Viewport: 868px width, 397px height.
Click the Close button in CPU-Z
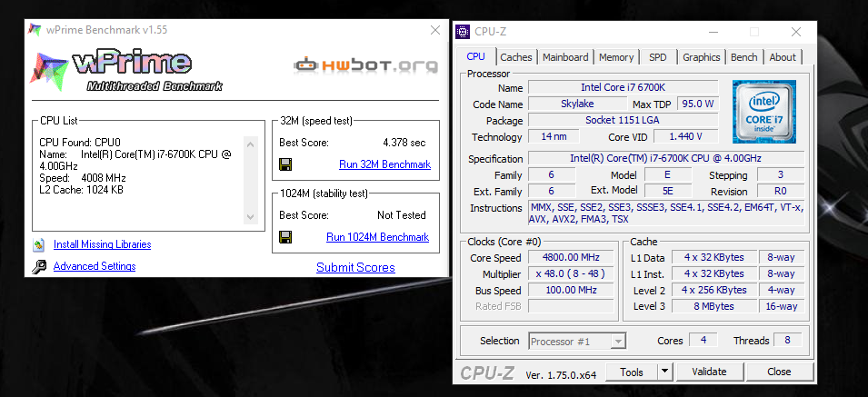[780, 372]
